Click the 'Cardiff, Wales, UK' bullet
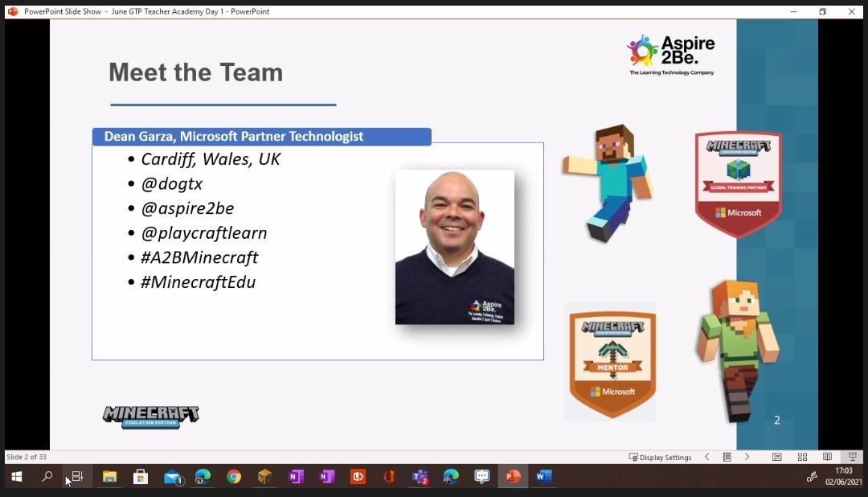The image size is (868, 497). (211, 159)
